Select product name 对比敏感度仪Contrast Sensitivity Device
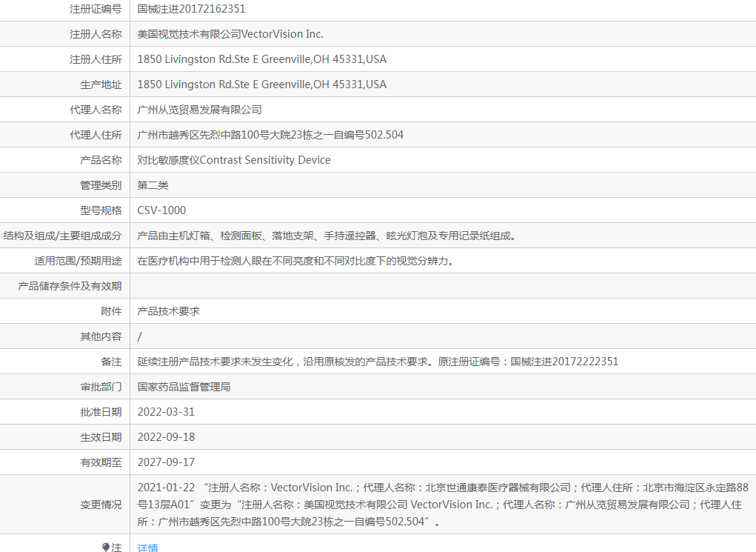This screenshot has height=552, width=756. coord(234,160)
